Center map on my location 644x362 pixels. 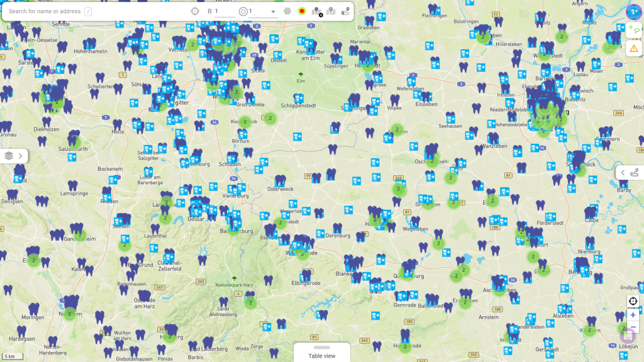[633, 301]
